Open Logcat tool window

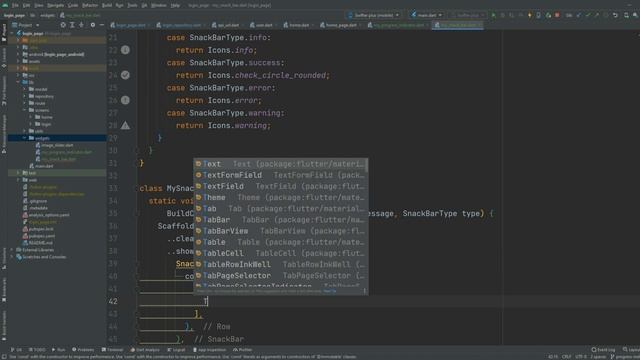click(176, 350)
